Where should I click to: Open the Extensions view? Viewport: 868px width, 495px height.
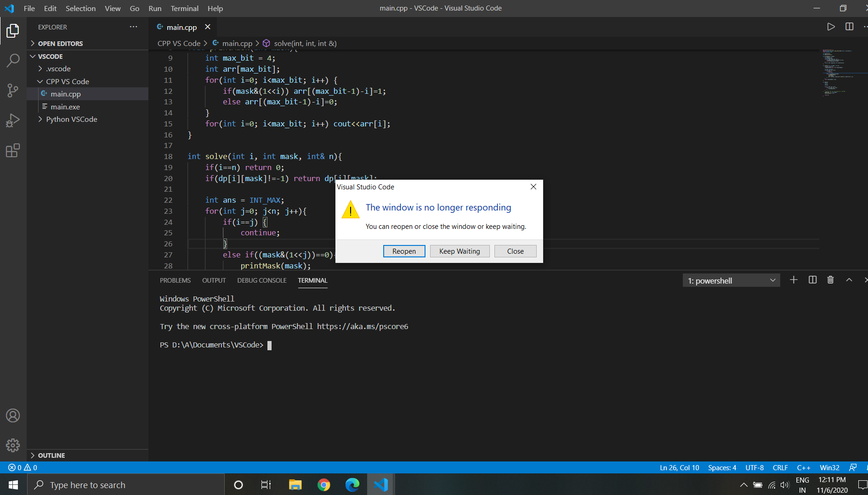coord(13,150)
